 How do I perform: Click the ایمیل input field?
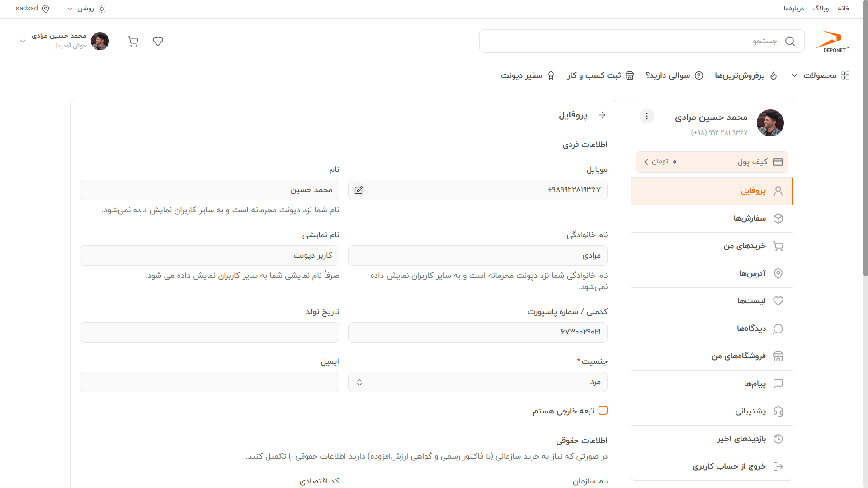[209, 382]
